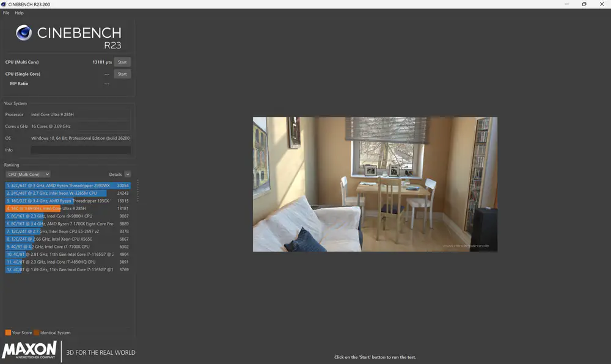This screenshot has height=364, width=611.
Task: Restore down the Cinebench window
Action: [x=584, y=4]
